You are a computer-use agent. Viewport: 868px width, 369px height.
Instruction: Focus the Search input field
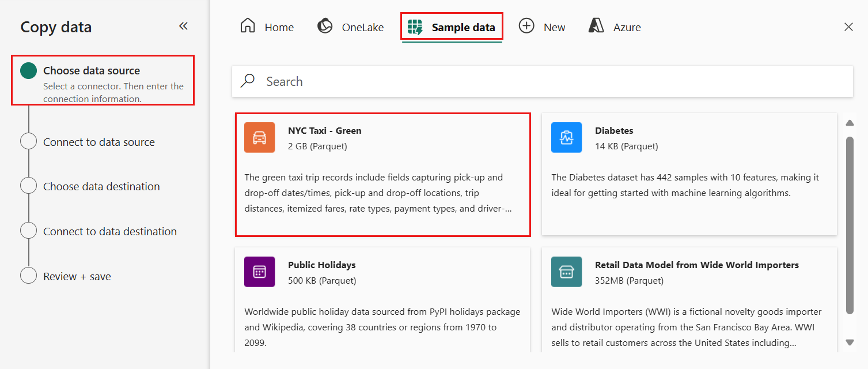point(543,81)
